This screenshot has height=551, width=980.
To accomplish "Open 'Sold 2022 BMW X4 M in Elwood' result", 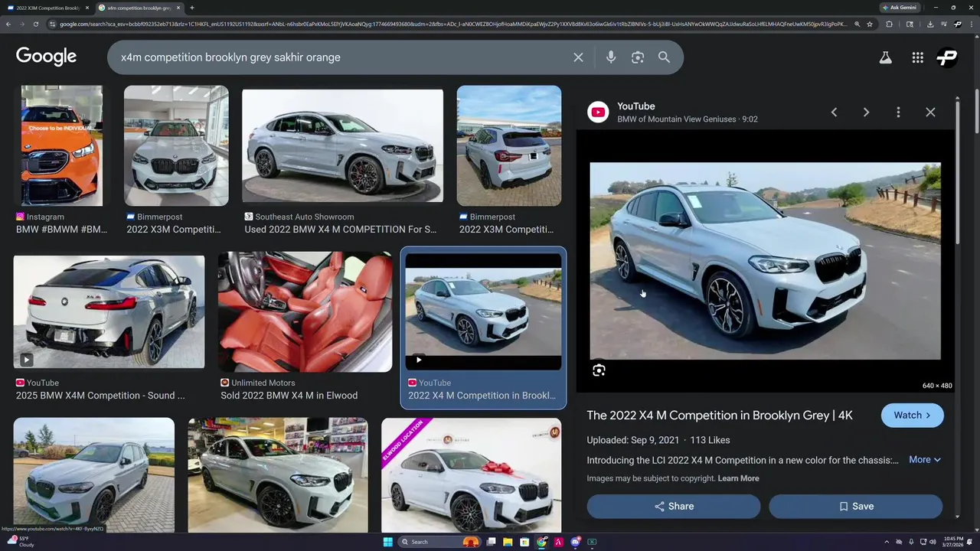I will point(289,396).
